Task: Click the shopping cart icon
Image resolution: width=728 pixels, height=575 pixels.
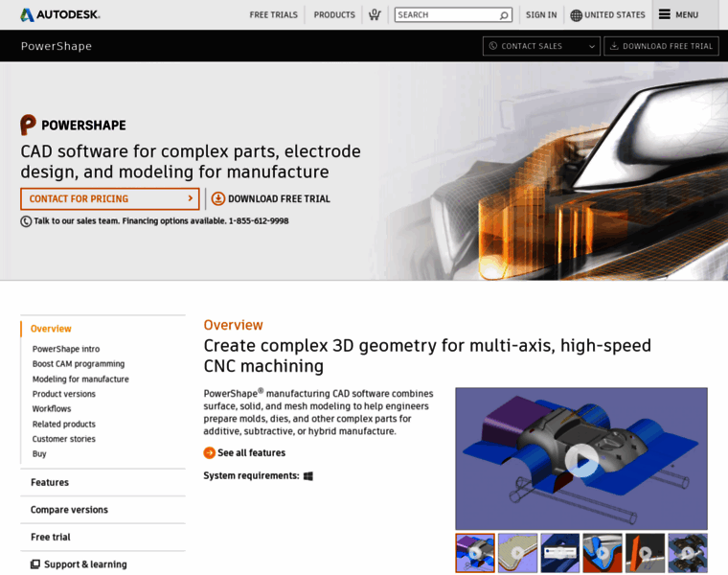Action: point(375,15)
